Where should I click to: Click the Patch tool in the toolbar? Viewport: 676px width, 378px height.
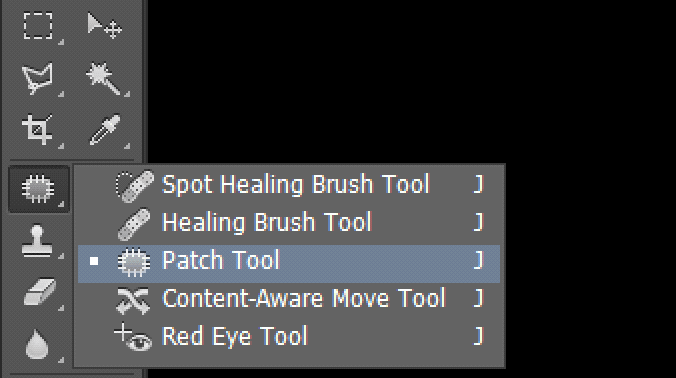(x=38, y=188)
